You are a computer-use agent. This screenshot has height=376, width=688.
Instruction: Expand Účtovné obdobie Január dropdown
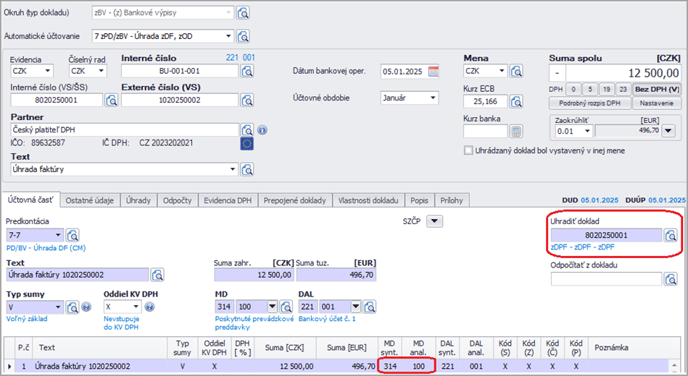pos(433,98)
